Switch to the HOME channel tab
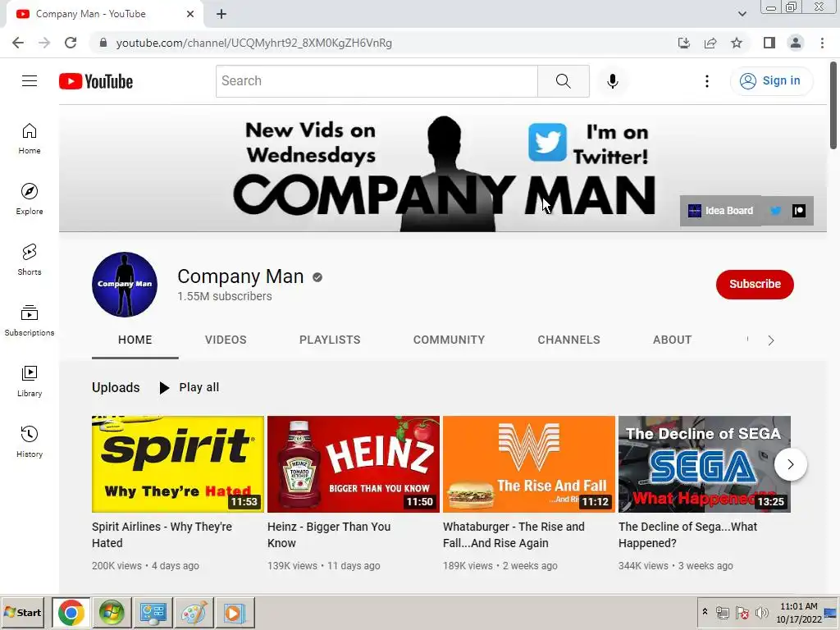 [x=135, y=340]
